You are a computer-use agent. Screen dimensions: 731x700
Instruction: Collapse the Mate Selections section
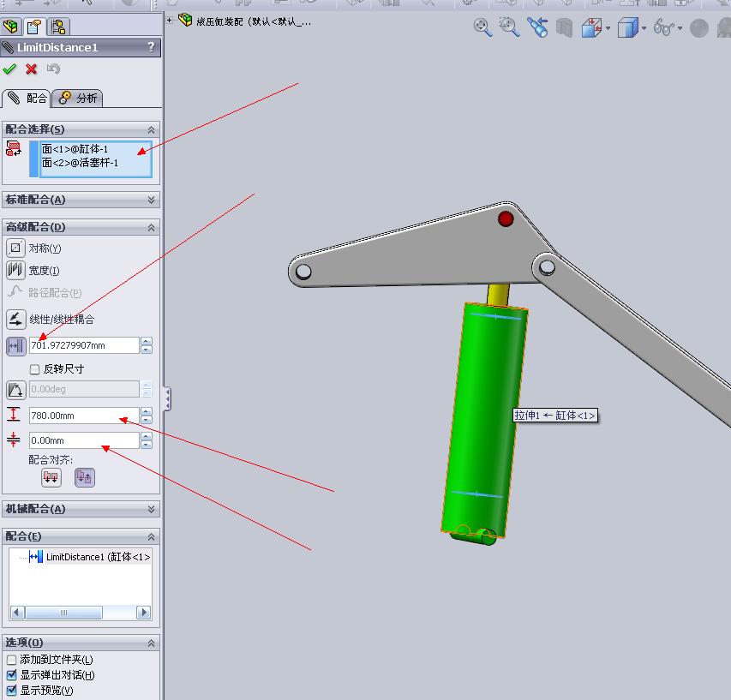click(x=151, y=129)
